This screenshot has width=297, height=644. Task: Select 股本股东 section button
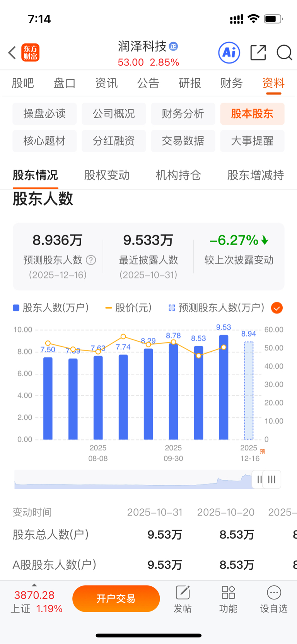[252, 114]
